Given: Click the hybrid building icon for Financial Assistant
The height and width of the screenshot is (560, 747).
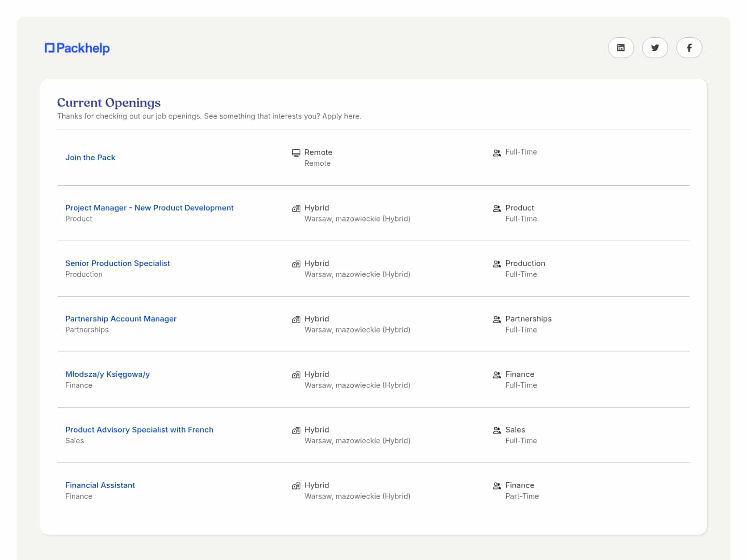Looking at the screenshot, I should coord(296,486).
